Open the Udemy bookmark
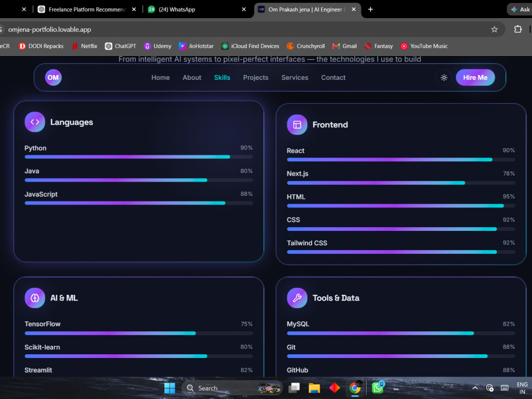 tap(157, 46)
